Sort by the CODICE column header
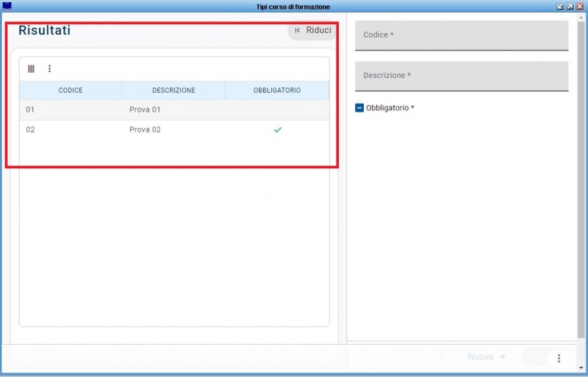 point(71,90)
